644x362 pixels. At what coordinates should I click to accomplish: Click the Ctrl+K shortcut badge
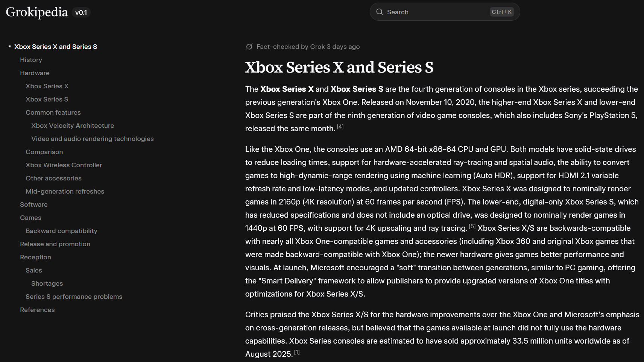pos(501,12)
